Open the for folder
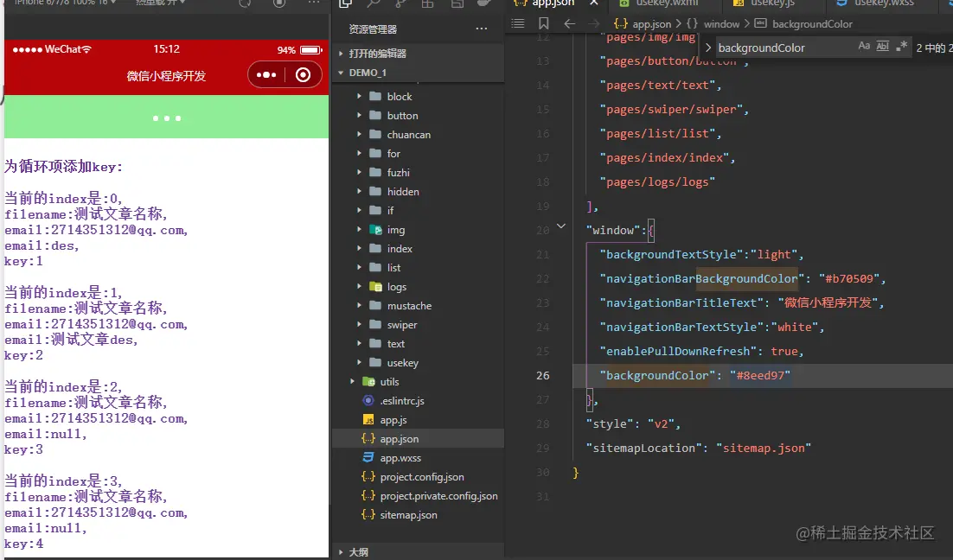 393,154
